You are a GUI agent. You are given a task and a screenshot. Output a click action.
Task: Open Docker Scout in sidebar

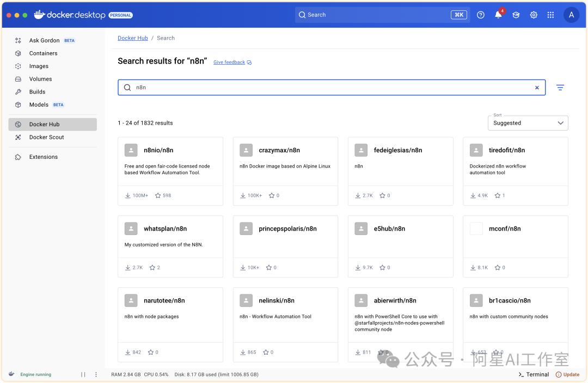pyautogui.click(x=52, y=138)
